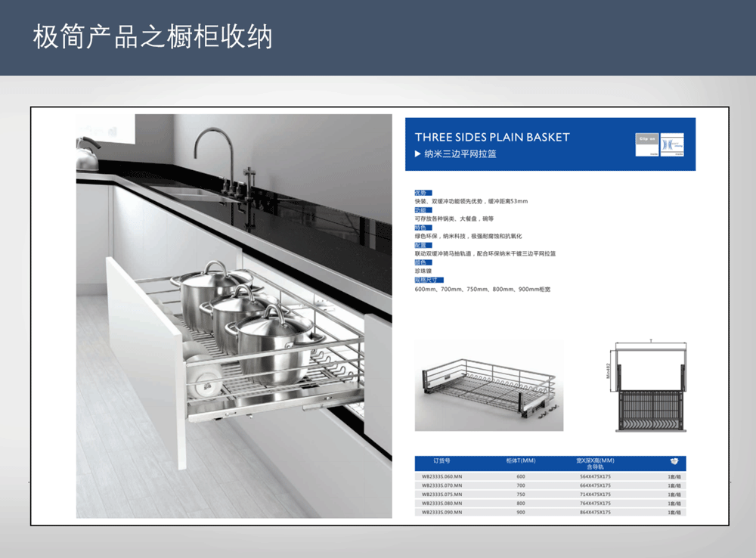Image resolution: width=756 pixels, height=558 pixels.
Task: Click the Min482 label on the drawing
Action: [609, 370]
